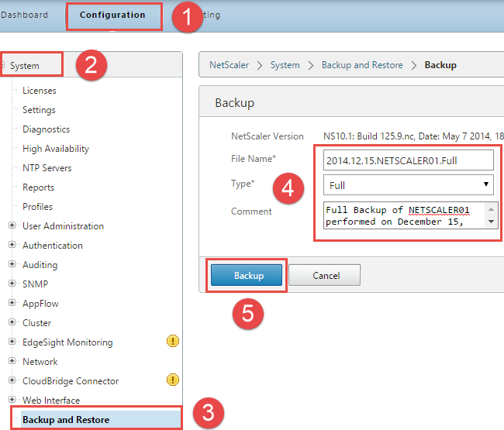
Task: Select Network label in tree
Action: 40,362
